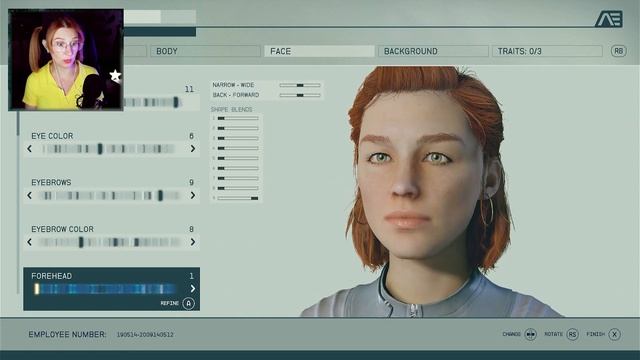Image resolution: width=640 pixels, height=360 pixels.
Task: Click the employee number value
Action: [x=145, y=335]
